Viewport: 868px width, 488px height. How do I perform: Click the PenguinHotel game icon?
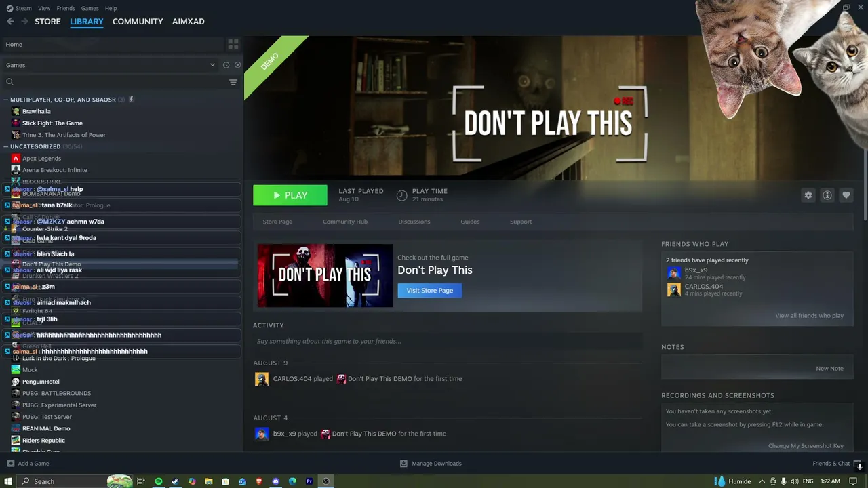[x=16, y=382]
